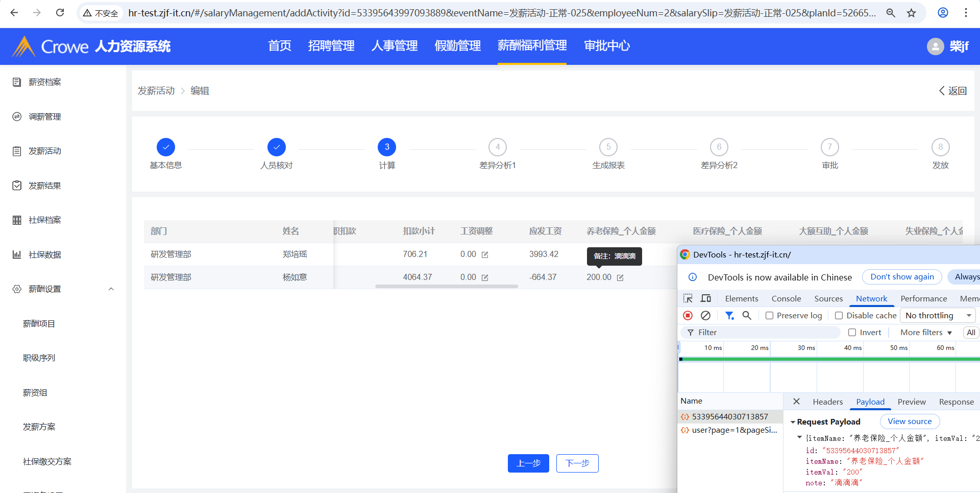Open the No throttling dropdown

click(938, 316)
